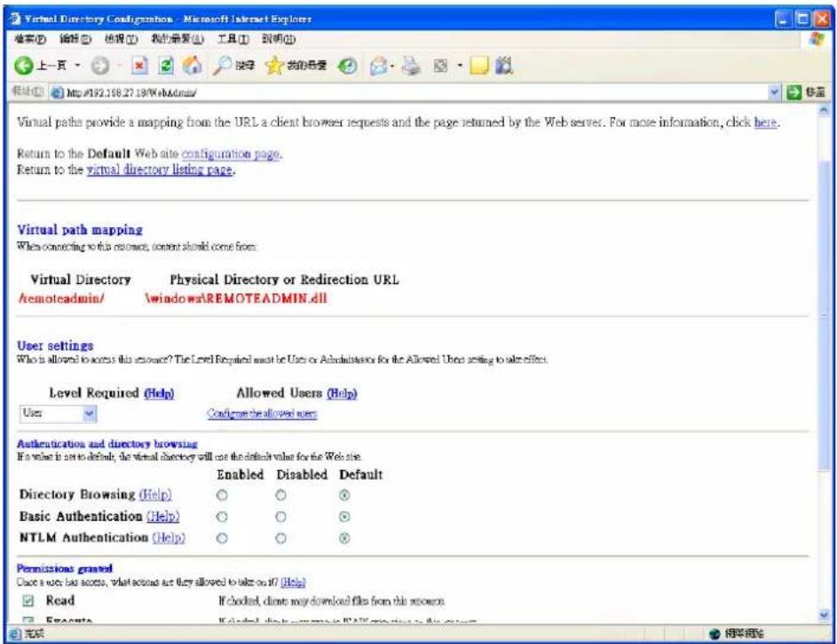The height and width of the screenshot is (644, 837).
Task: Click the IE icon in title bar
Action: coord(15,19)
